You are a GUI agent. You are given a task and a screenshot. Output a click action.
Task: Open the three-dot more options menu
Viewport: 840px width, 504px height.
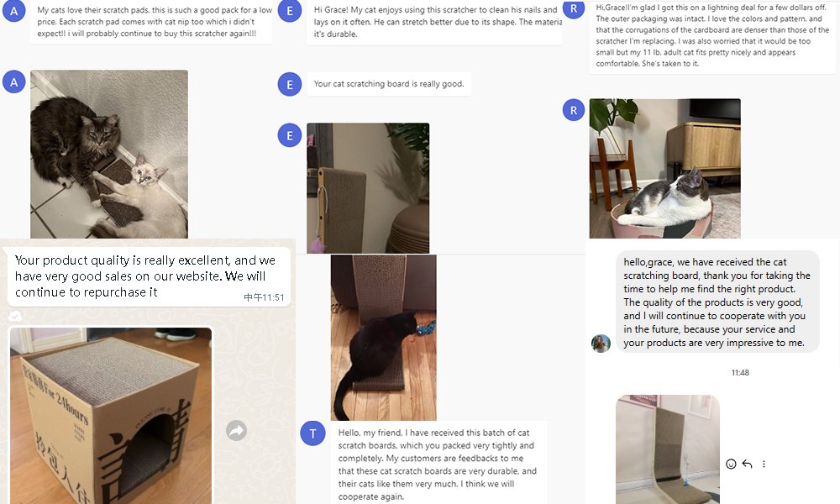(x=764, y=464)
